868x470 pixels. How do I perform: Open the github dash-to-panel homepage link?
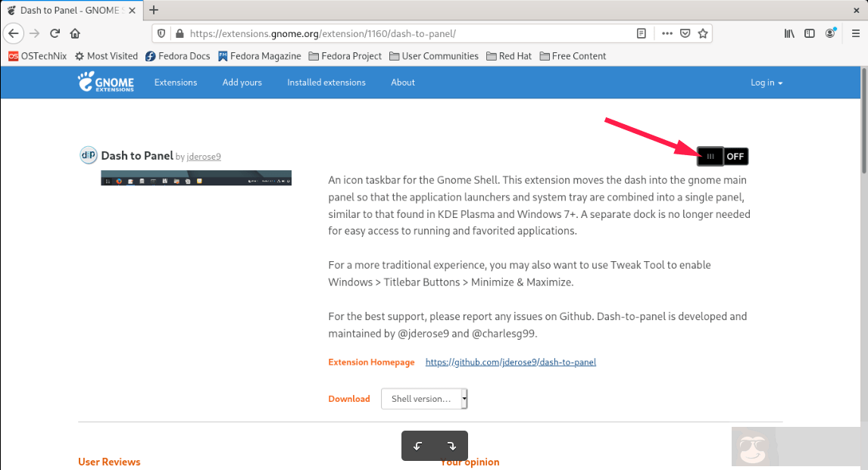tap(510, 363)
